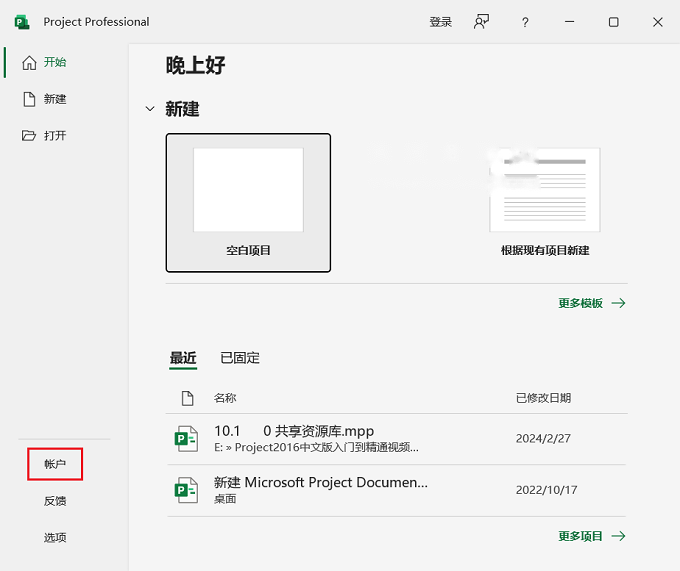Open the 开始 home page
The width and height of the screenshot is (680, 571).
(55, 62)
